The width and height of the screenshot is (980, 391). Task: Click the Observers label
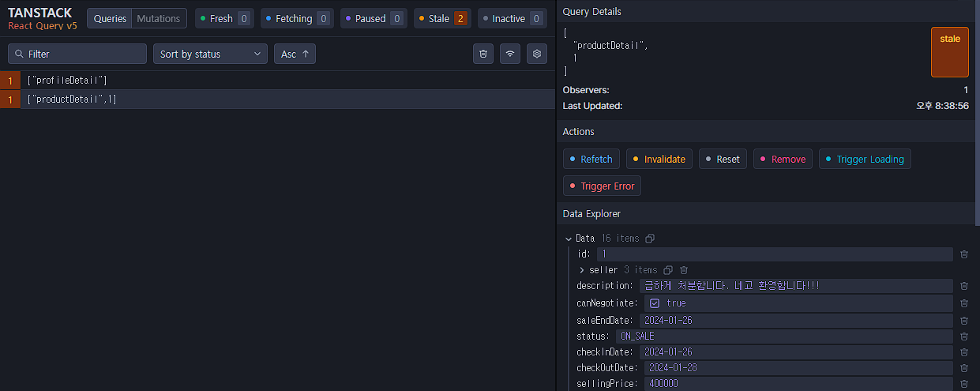[x=586, y=90]
